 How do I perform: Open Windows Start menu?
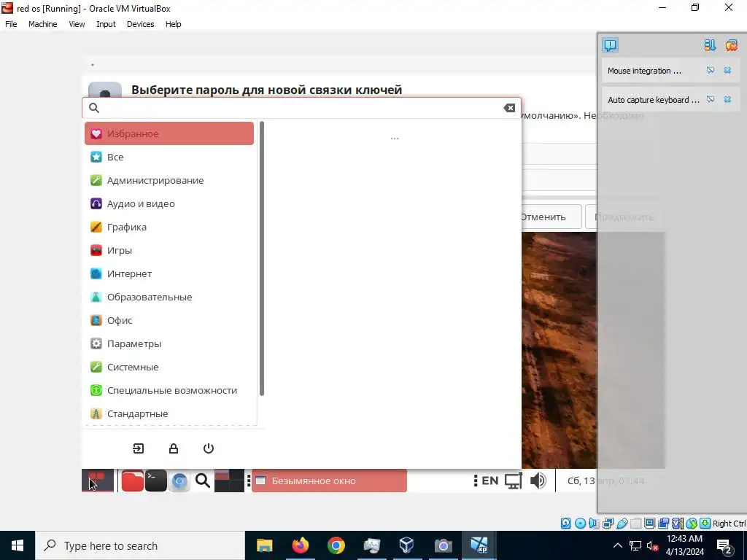18,545
